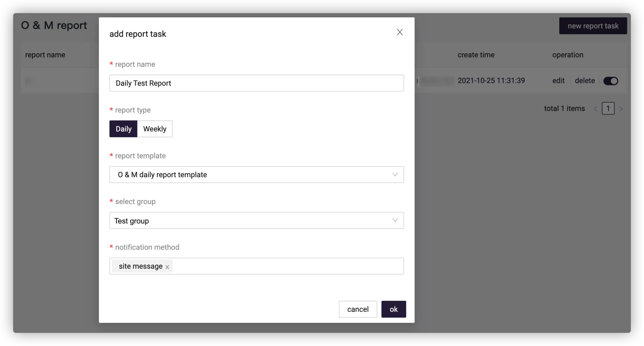Focus the report name input field
Image resolution: width=644 pixels, height=346 pixels.
click(x=256, y=83)
